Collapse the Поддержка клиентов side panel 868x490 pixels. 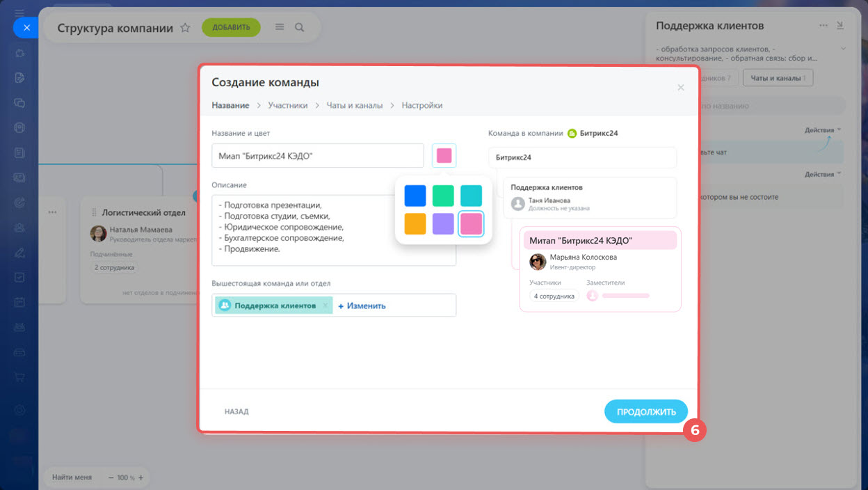[840, 25]
